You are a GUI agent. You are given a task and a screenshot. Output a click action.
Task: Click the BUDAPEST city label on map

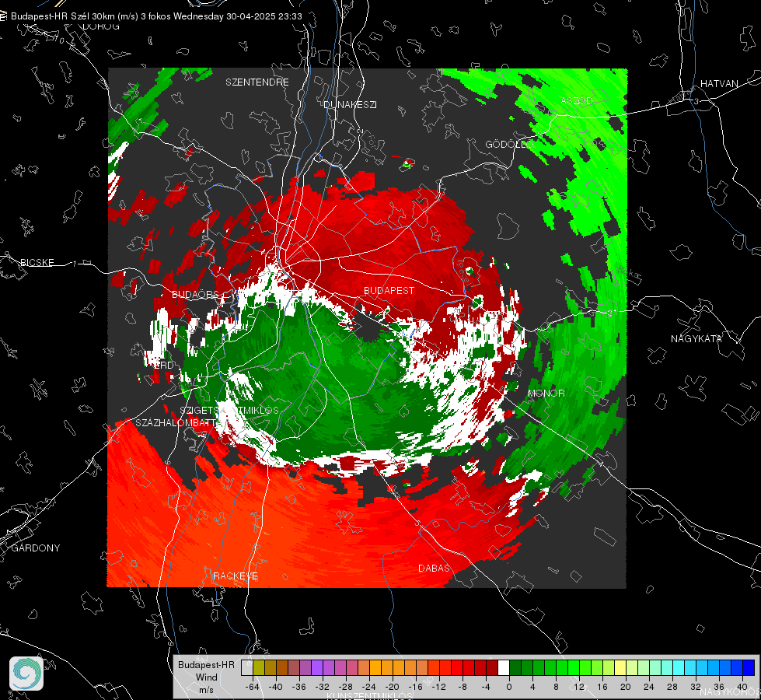point(389,290)
